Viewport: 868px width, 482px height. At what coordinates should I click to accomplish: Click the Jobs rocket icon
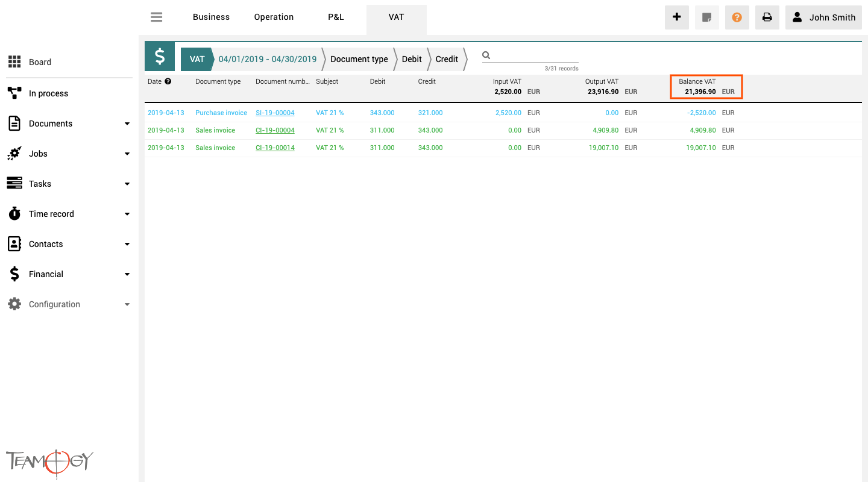coord(14,154)
